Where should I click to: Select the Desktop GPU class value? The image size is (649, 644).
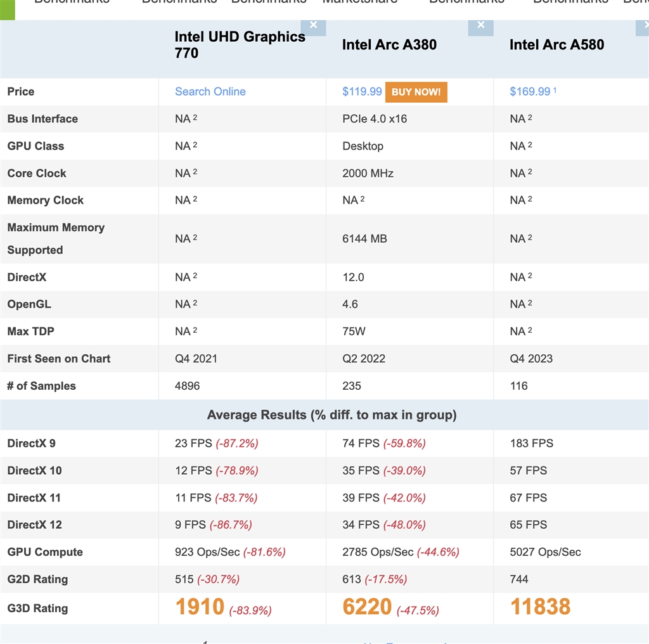363,146
